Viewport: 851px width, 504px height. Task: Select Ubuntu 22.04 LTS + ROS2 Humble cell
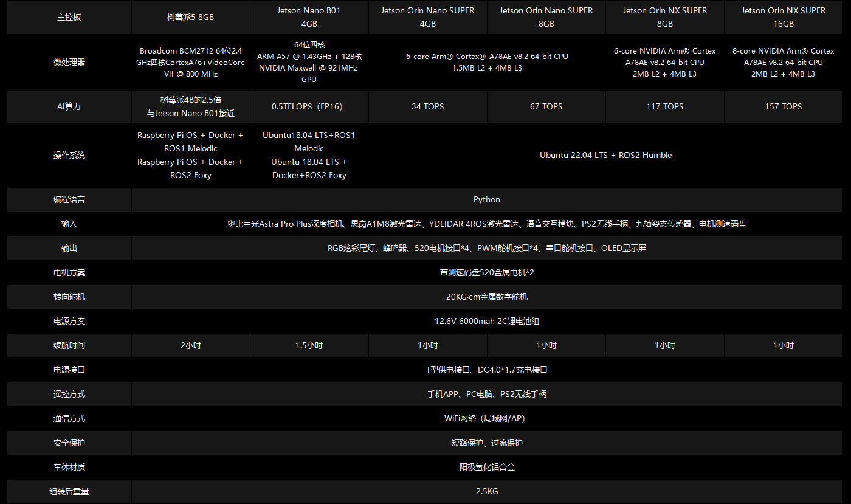(x=606, y=155)
